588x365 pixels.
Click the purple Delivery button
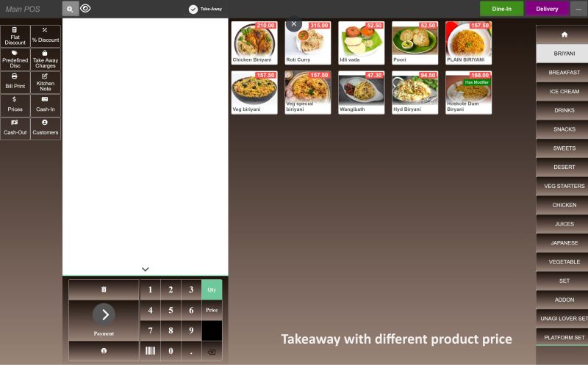pyautogui.click(x=547, y=9)
